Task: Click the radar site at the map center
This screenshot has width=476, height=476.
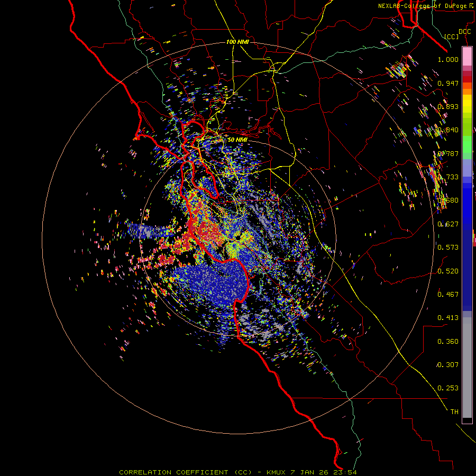Action: (x=237, y=237)
